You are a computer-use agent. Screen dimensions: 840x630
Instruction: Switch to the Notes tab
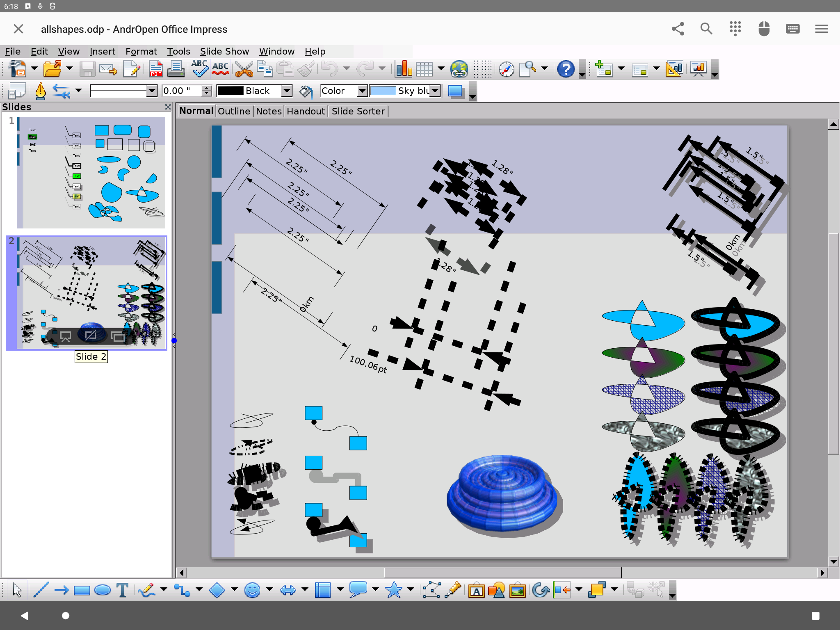coord(269,111)
